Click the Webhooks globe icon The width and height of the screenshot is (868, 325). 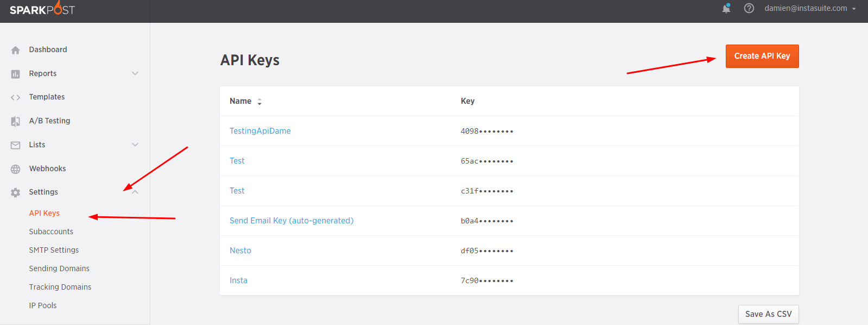pyautogui.click(x=16, y=169)
